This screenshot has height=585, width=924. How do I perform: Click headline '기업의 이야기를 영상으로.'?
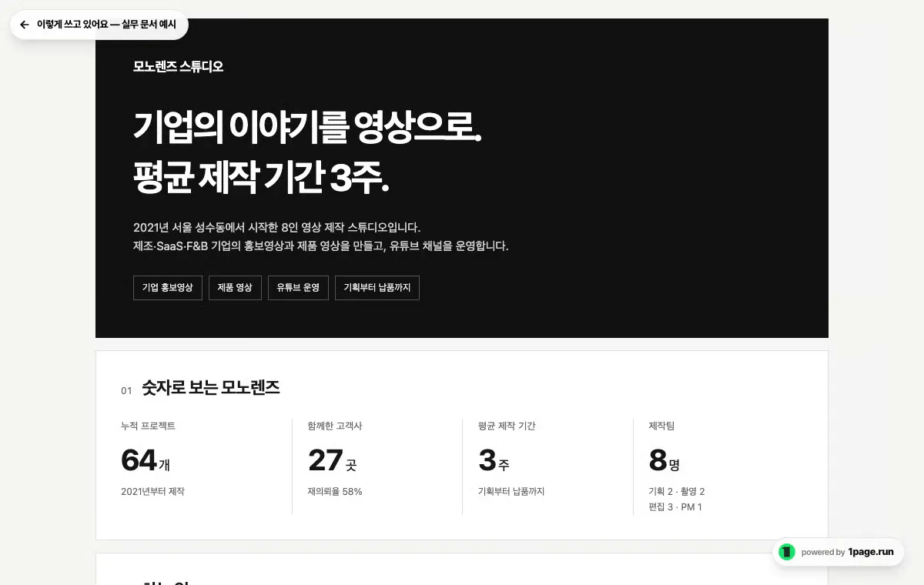pyautogui.click(x=307, y=127)
